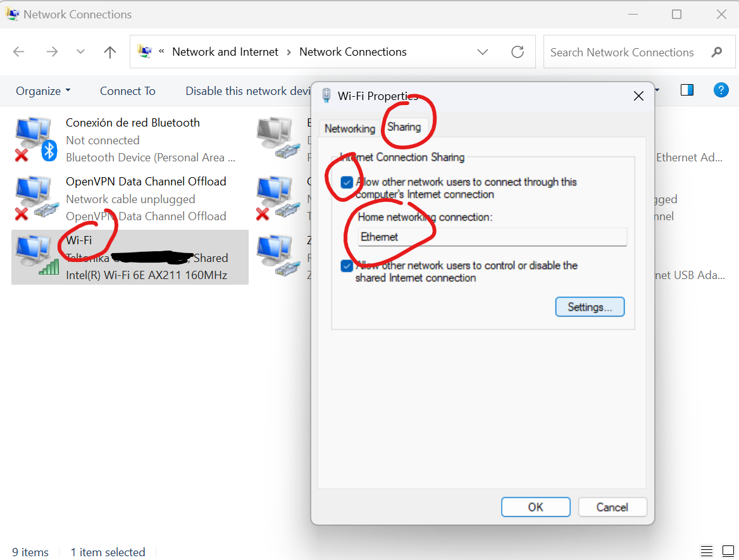Viewport: 739px width, 560px height.
Task: Open the Help question mark icon
Action: pyautogui.click(x=721, y=90)
